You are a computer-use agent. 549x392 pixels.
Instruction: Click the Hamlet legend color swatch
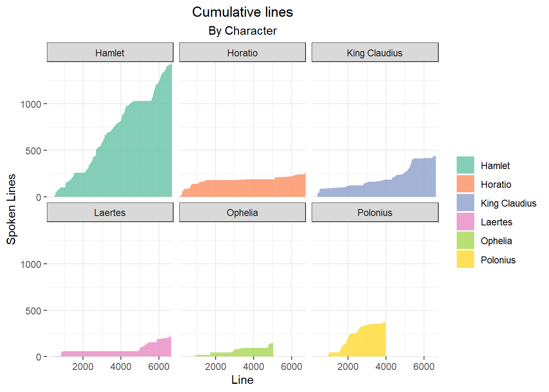465,165
